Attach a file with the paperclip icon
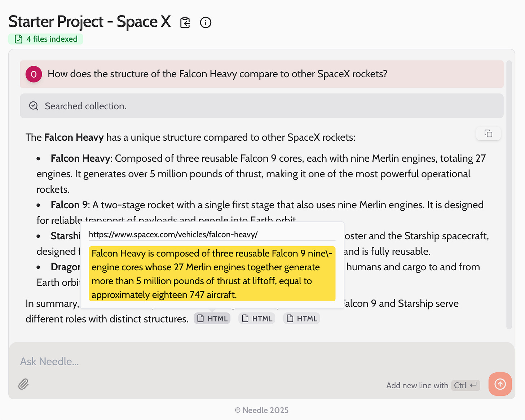This screenshot has width=525, height=420. coord(23,384)
